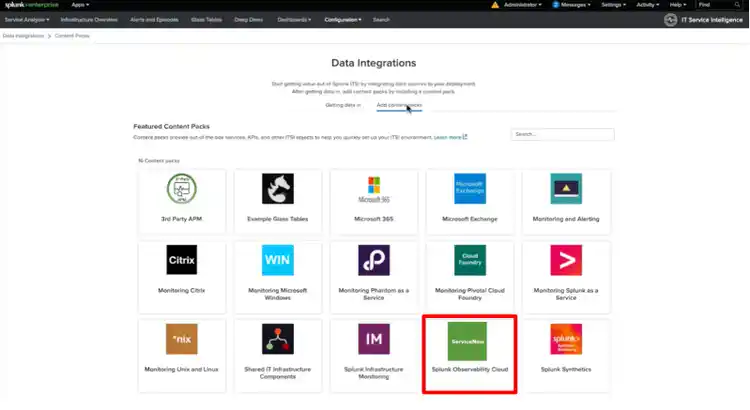Open the 3rd Party APM content pack
750x410 pixels.
click(182, 189)
